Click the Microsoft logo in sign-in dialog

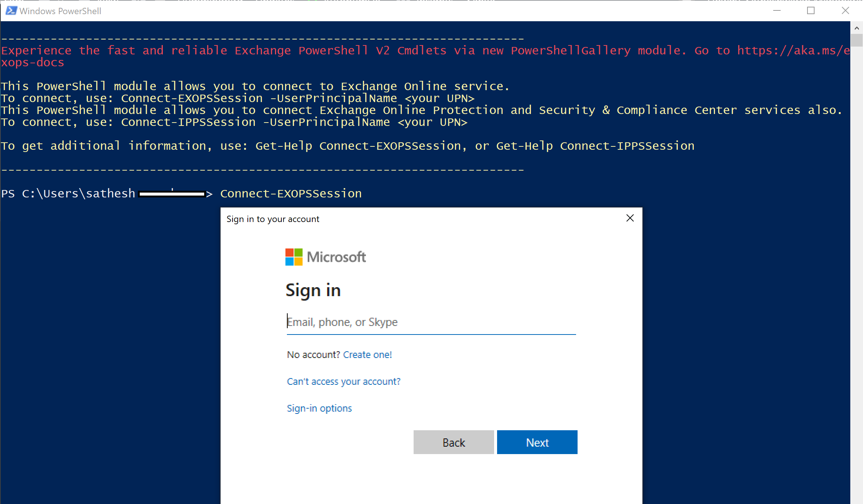click(325, 257)
